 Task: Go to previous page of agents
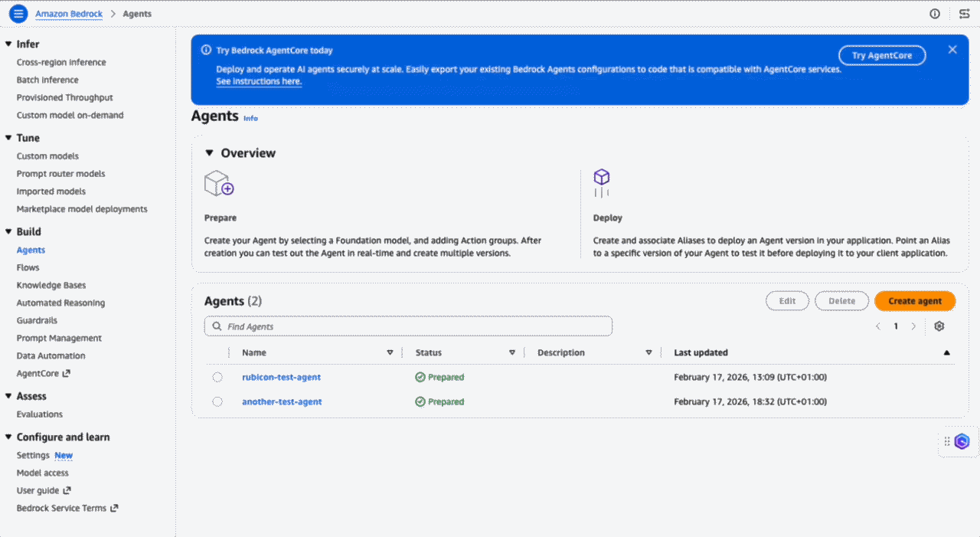click(x=878, y=326)
